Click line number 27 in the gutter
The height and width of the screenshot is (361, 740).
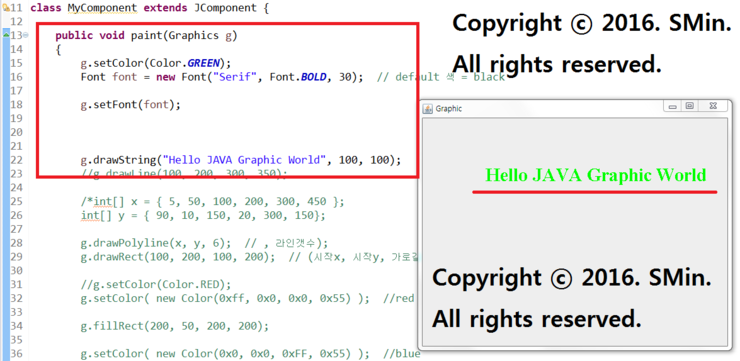16,229
